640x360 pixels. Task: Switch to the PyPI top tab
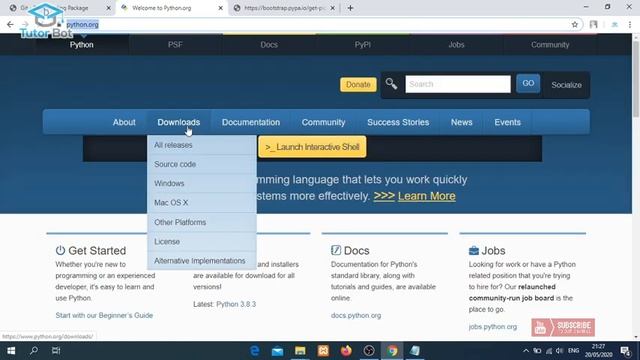pos(362,45)
